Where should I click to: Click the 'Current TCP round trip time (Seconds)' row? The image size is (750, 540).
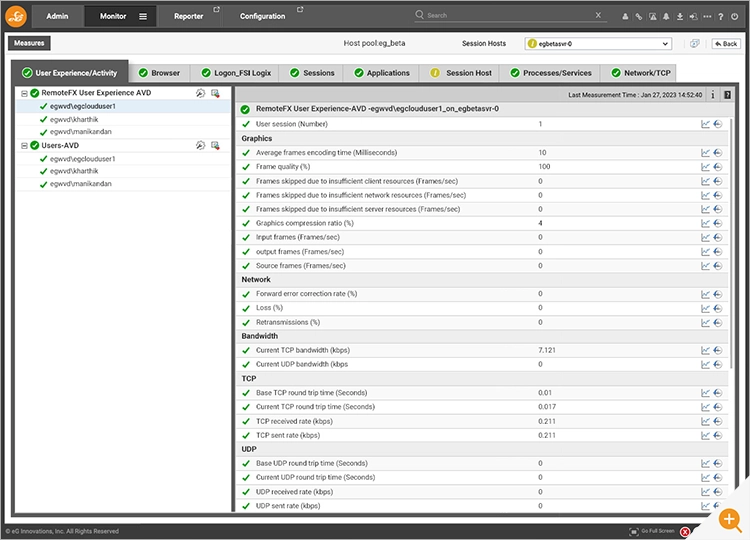pos(482,407)
